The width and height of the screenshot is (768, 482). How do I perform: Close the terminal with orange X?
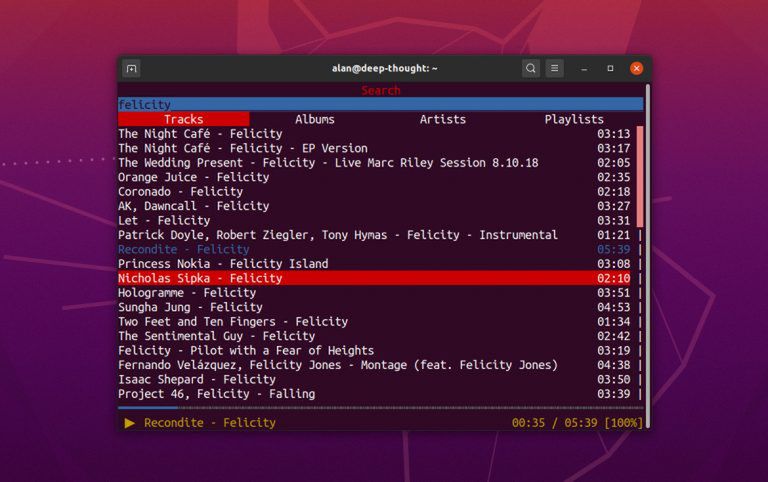(636, 69)
